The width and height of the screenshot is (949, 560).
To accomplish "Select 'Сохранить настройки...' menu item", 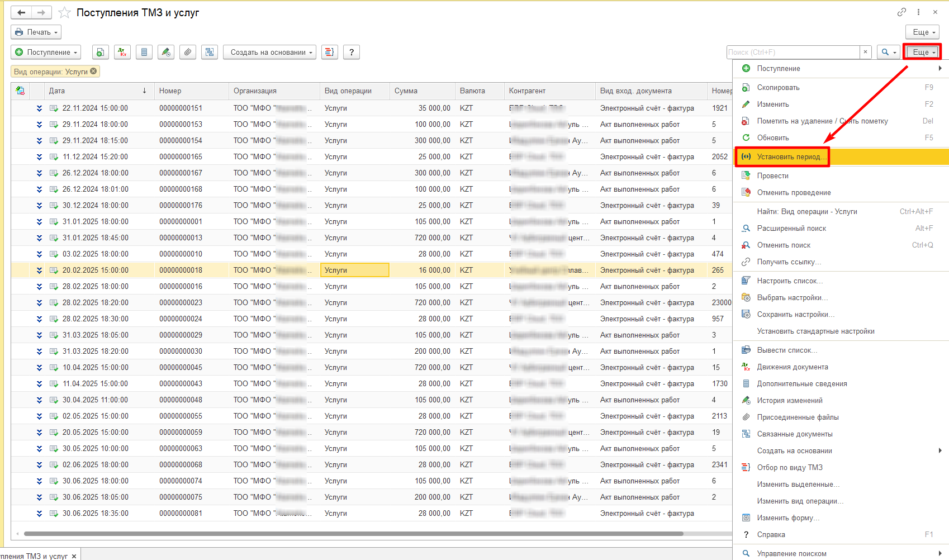I will [x=841, y=314].
